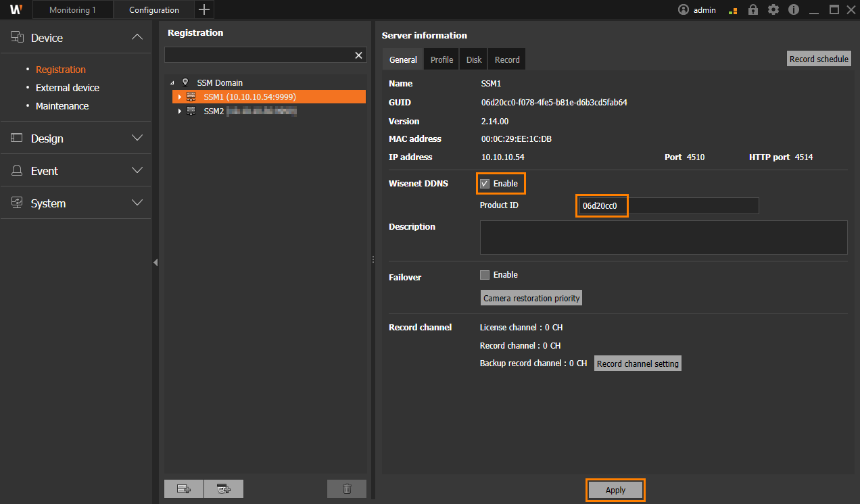
Task: Click the SSM1 server rack icon
Action: tap(191, 97)
